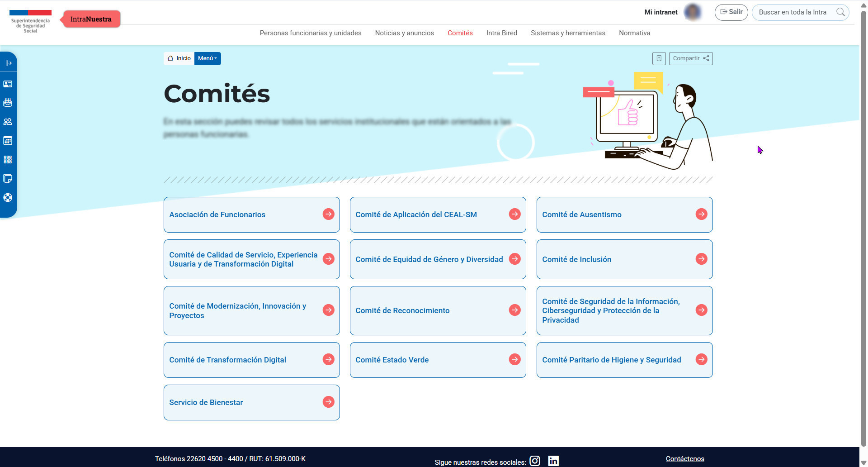868x467 pixels.
Task: Open the birthday cake sidebar icon
Action: click(8, 103)
